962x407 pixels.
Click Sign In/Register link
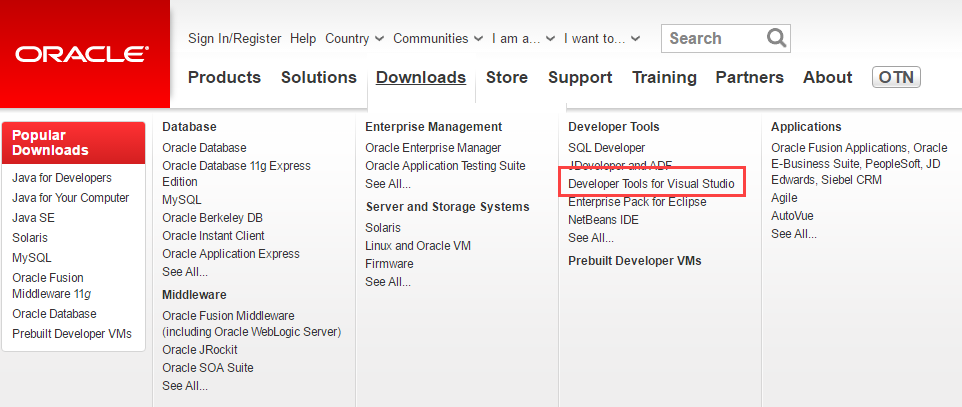(x=234, y=39)
